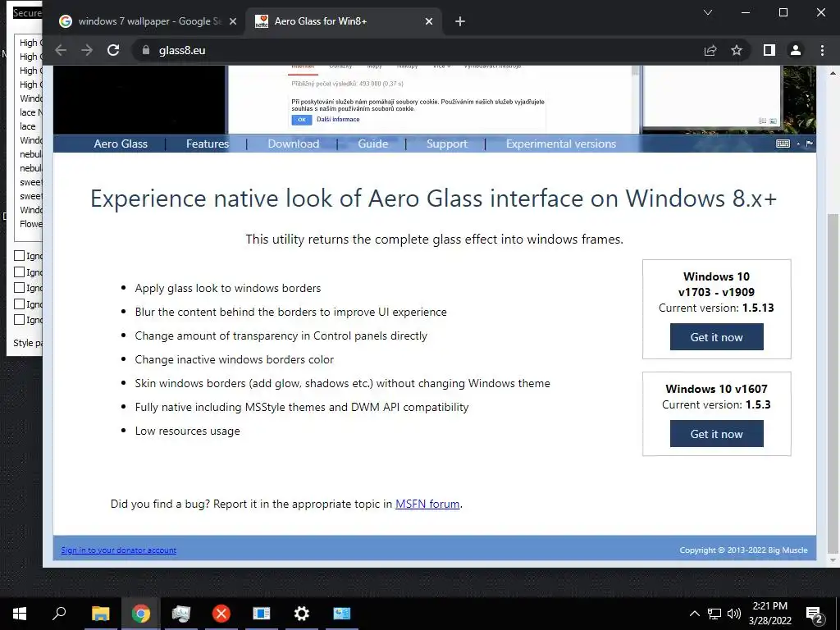Bookmark the page with the star icon
840x630 pixels.
(x=737, y=50)
